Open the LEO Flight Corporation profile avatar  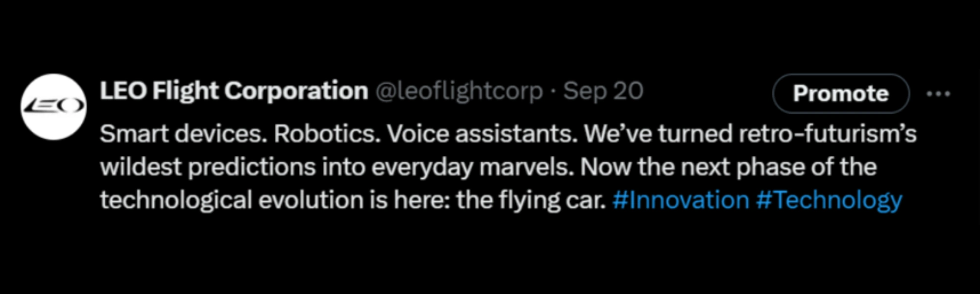[x=53, y=106]
